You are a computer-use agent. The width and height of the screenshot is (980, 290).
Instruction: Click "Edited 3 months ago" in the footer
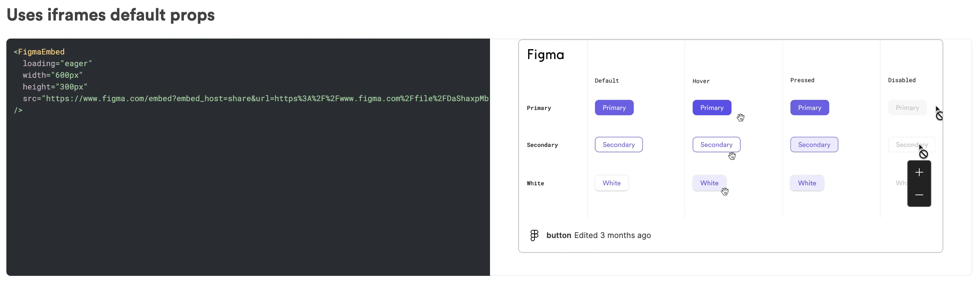(613, 235)
